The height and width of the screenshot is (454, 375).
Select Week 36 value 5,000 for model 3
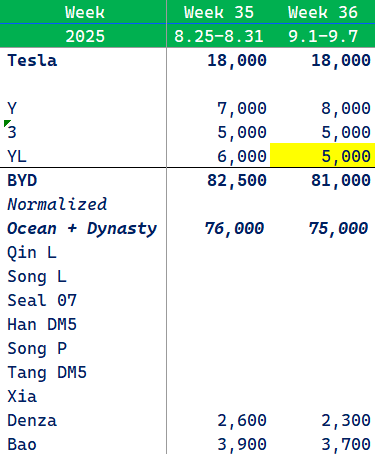tap(346, 132)
